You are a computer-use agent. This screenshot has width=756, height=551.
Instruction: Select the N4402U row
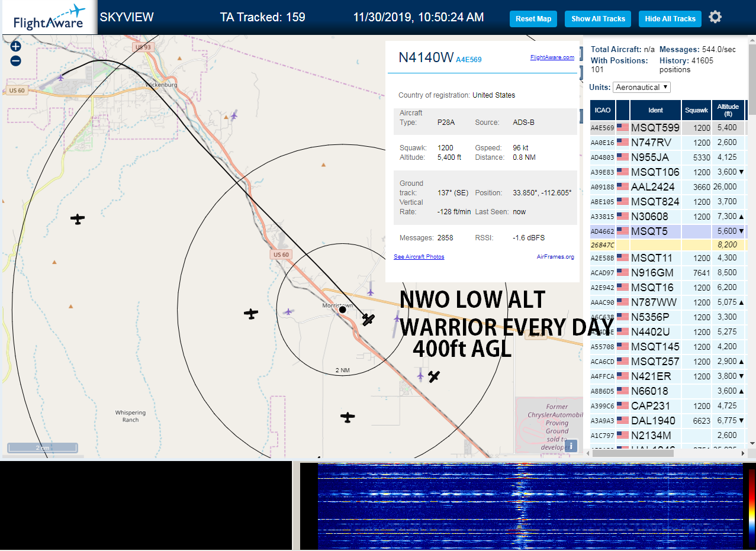pos(668,332)
